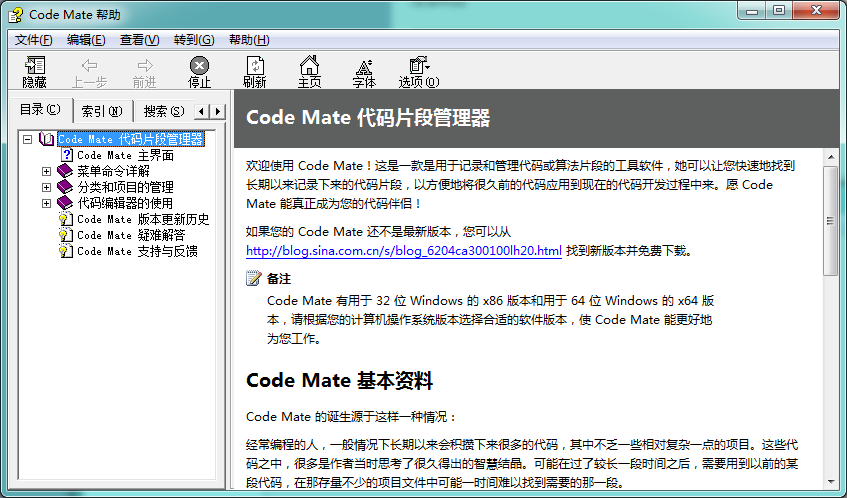The width and height of the screenshot is (847, 498).
Task: Open Code Mate 疑难解答 topic
Action: pyautogui.click(x=131, y=235)
